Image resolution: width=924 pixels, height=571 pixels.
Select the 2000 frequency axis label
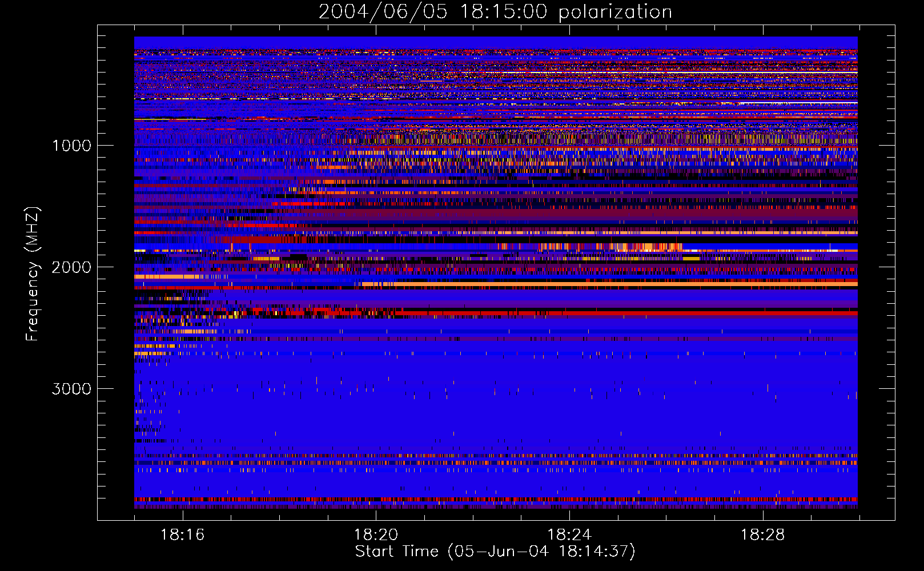pyautogui.click(x=71, y=267)
